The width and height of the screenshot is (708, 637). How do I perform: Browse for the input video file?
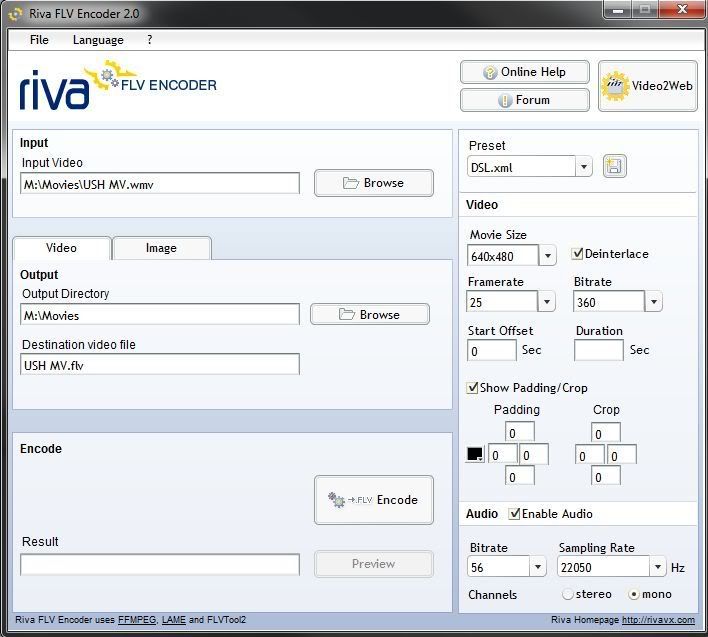[x=373, y=183]
